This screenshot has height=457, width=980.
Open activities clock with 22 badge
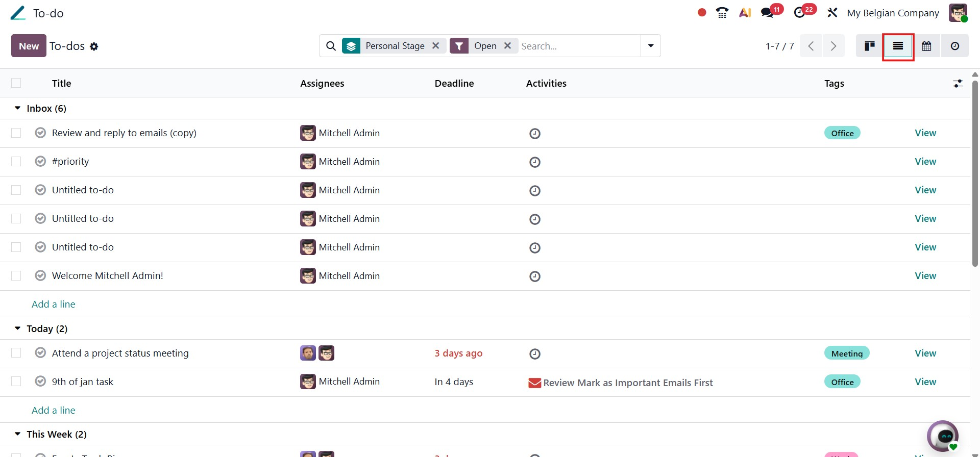pos(800,13)
